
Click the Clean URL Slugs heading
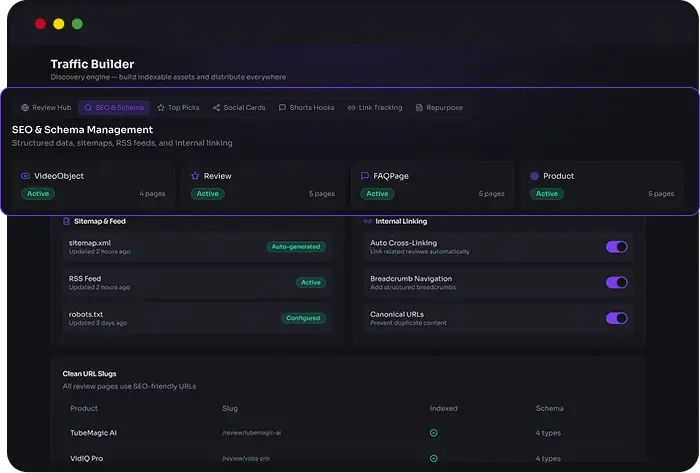[x=89, y=374]
